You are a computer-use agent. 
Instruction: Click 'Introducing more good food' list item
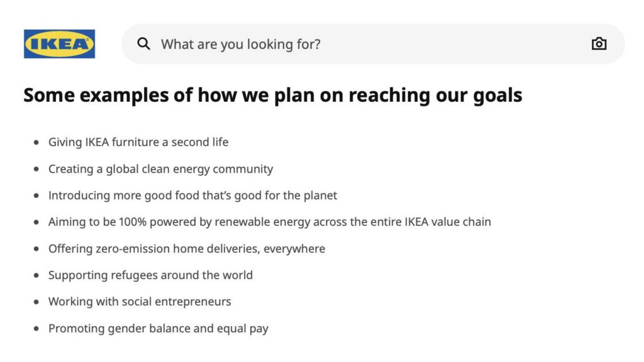[x=192, y=195]
